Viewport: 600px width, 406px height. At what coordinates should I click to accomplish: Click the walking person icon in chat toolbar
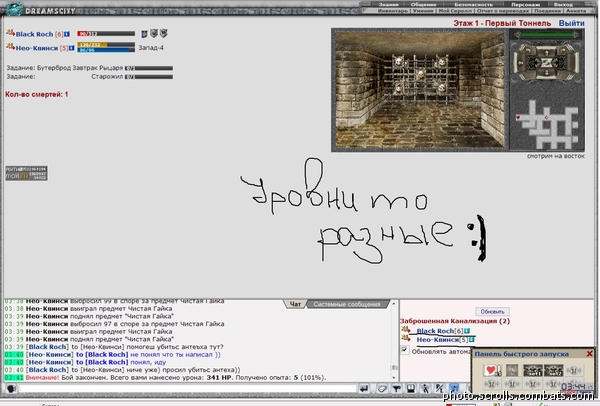point(425,389)
